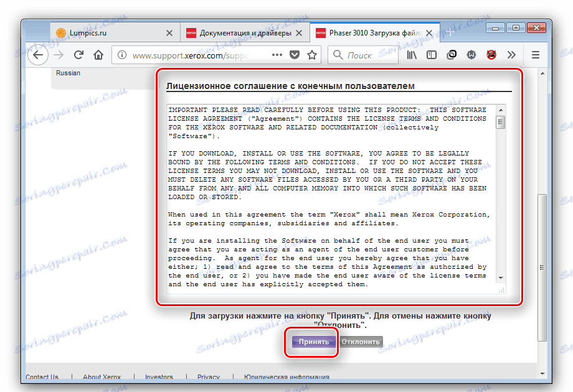This screenshot has width=573, height=392.
Task: Accept license with Принять button
Action: coord(313,342)
